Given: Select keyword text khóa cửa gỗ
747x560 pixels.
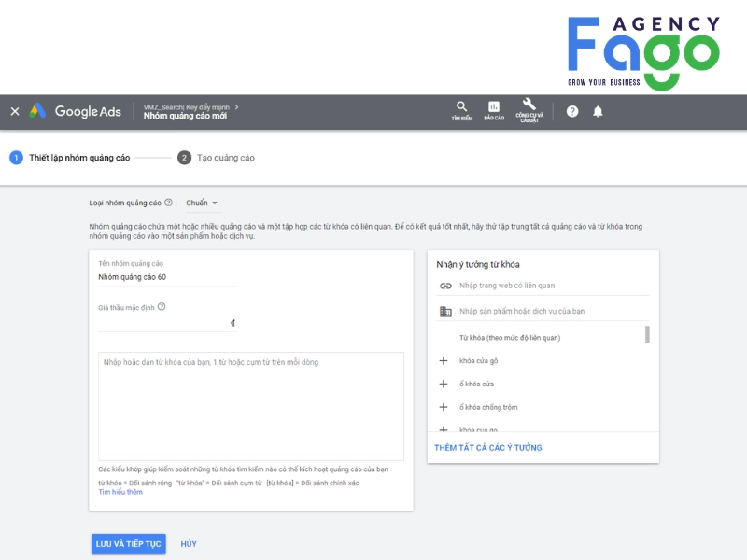Looking at the screenshot, I should (x=478, y=361).
